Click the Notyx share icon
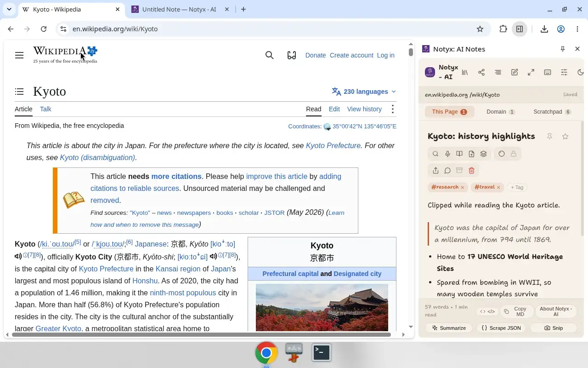This screenshot has height=368, width=588. click(x=481, y=72)
